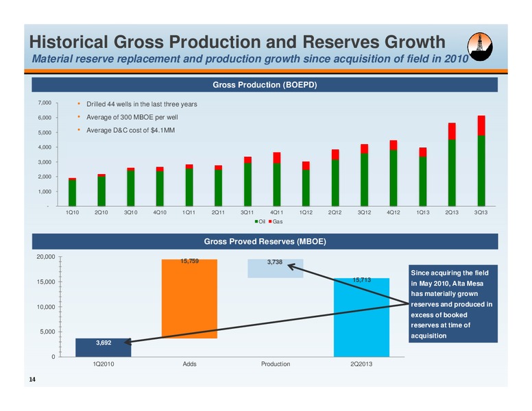
Task: Click the '2Q10' axis label
Action: (101, 212)
